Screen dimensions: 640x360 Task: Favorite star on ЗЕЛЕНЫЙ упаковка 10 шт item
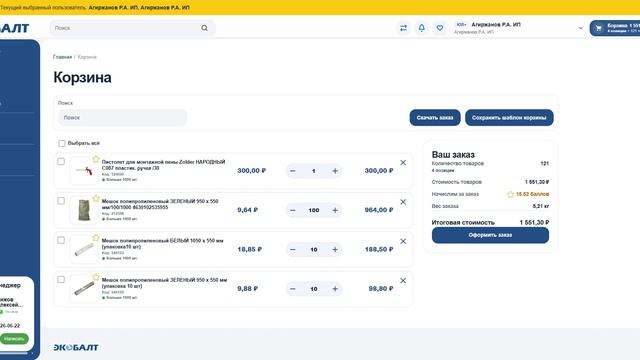(96, 277)
